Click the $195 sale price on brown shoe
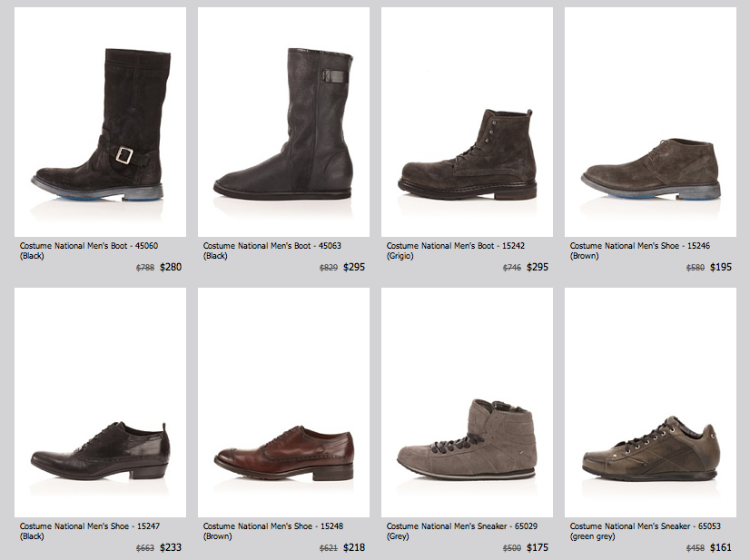The height and width of the screenshot is (560, 750). 721,268
